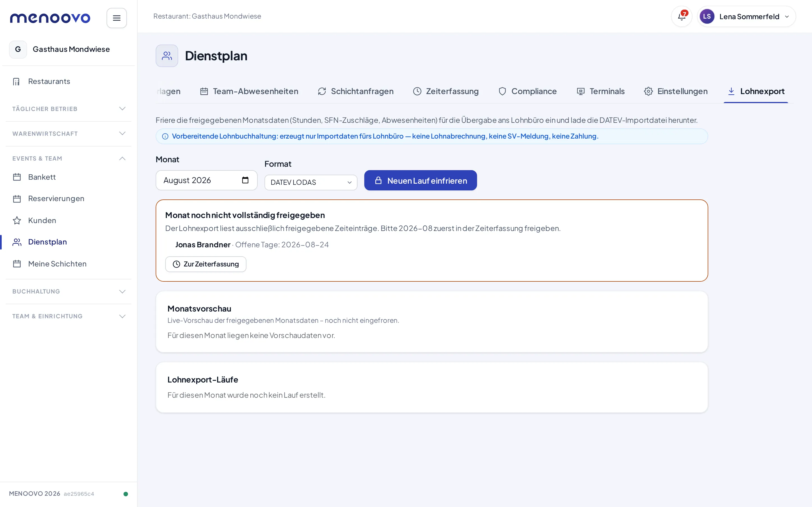This screenshot has width=812, height=507.
Task: Click the Dienstplan people icon beside the heading
Action: tap(167, 56)
